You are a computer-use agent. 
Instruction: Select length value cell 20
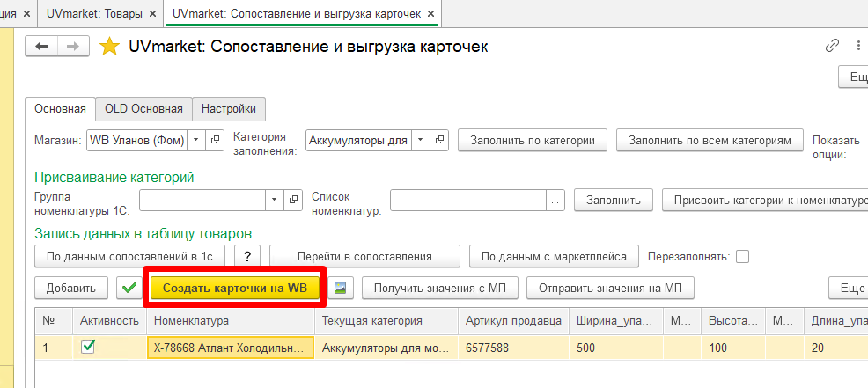[x=836, y=348]
